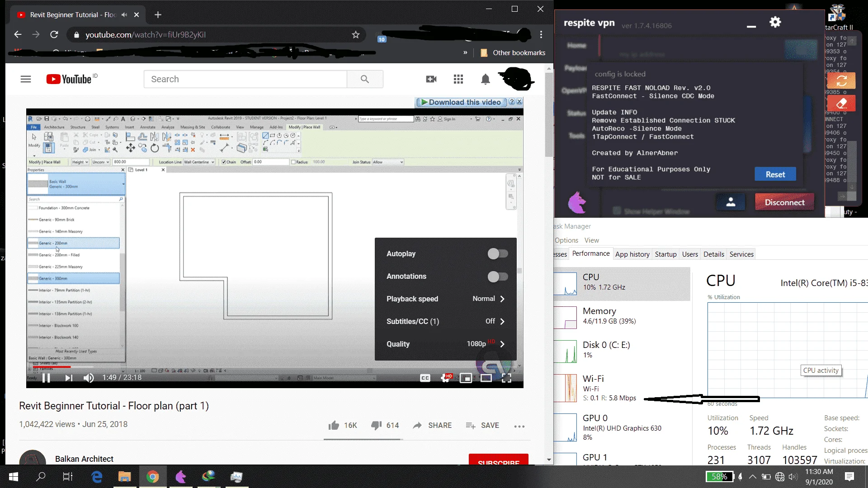
Task: Toggle the Autoplay switch
Action: tap(497, 254)
